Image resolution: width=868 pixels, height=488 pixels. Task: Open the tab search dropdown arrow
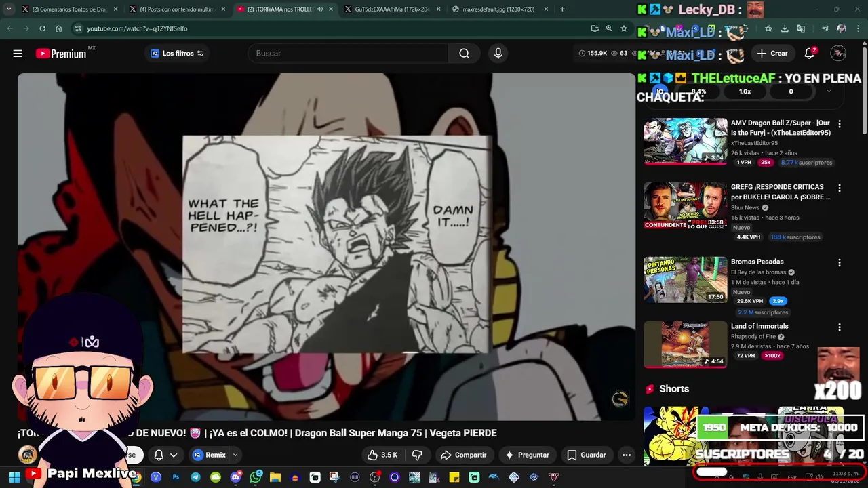(x=8, y=9)
